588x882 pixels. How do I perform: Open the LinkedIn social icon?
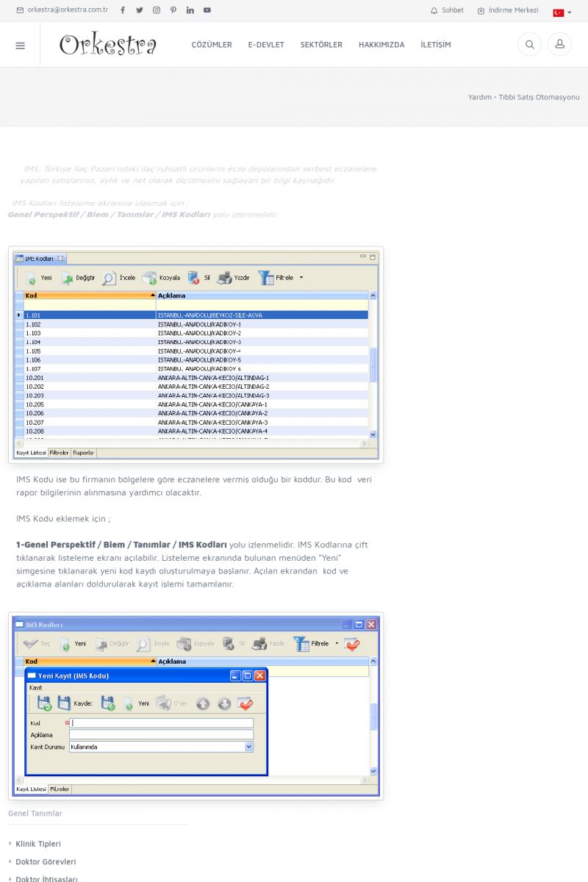[190, 10]
